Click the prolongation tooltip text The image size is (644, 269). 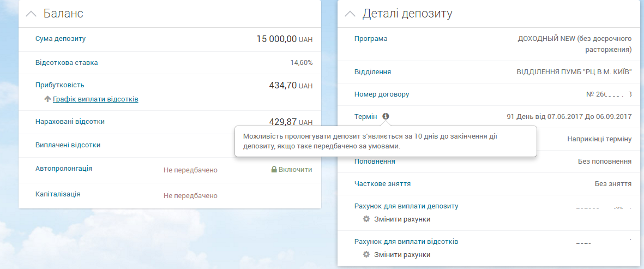click(370, 141)
